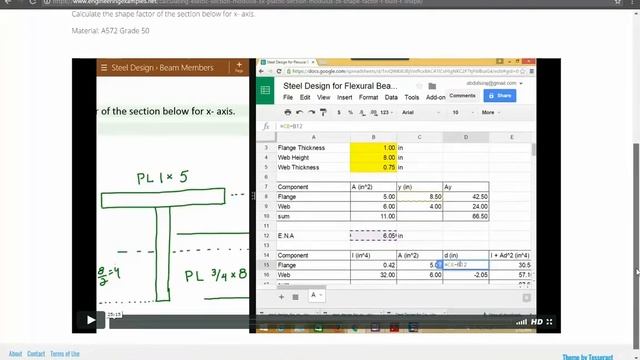Open Theme by Tesseract link
Image resolution: width=640 pixels, height=360 pixels.
point(588,357)
